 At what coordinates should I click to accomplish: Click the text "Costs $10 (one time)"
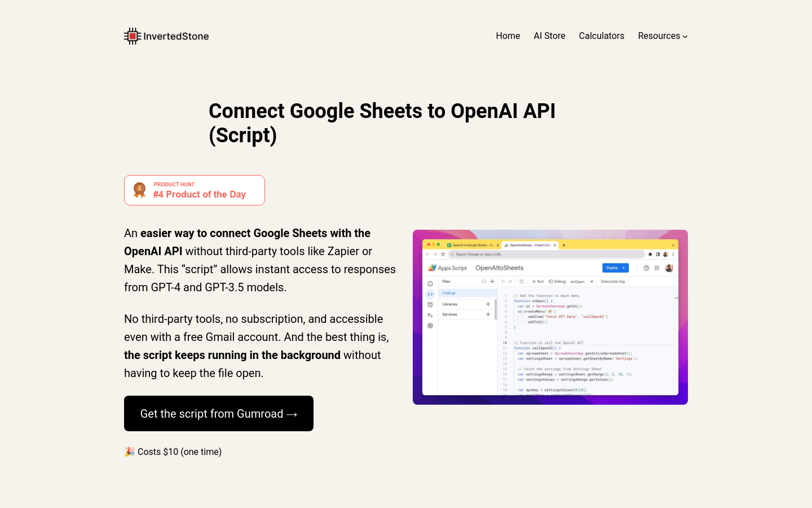[179, 452]
